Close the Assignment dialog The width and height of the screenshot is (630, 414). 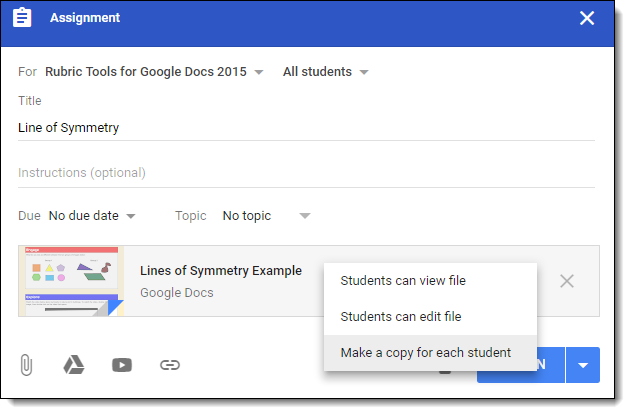coord(587,18)
